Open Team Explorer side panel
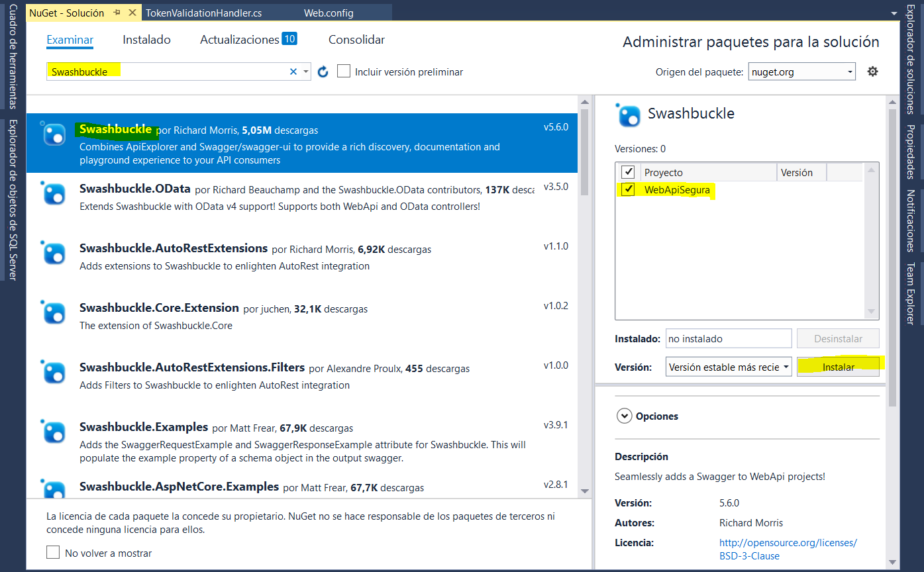This screenshot has height=572, width=924. point(911,293)
